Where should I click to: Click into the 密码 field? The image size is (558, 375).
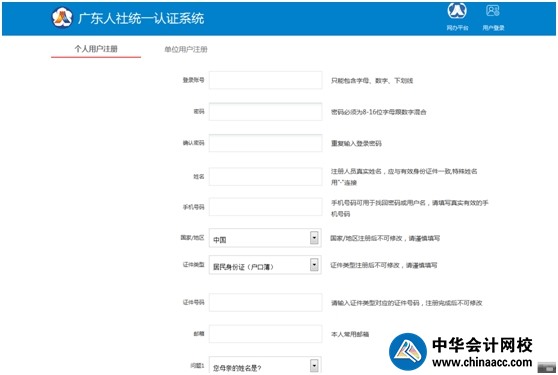tap(265, 111)
